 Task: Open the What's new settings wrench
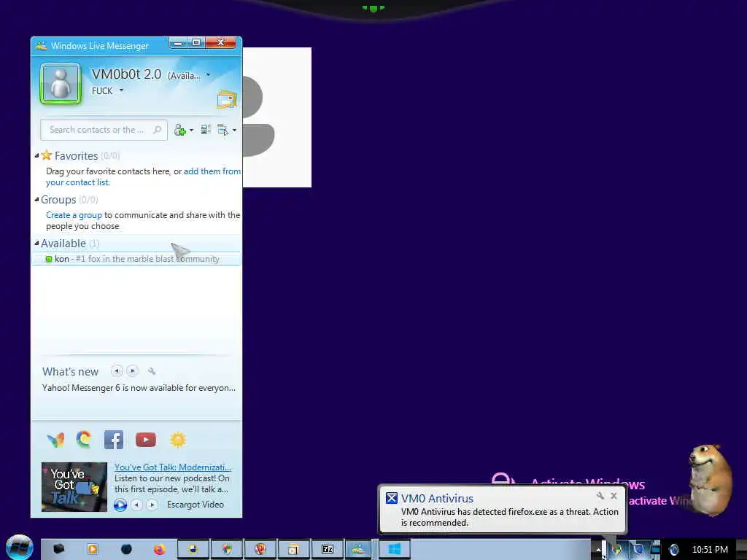click(x=152, y=371)
